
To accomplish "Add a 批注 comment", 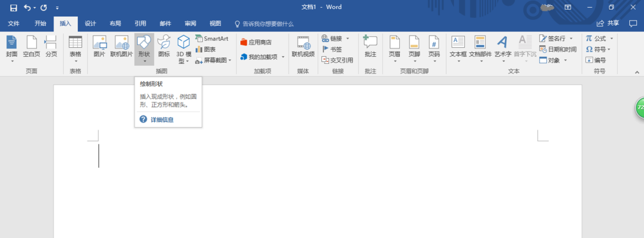I will coord(370,46).
